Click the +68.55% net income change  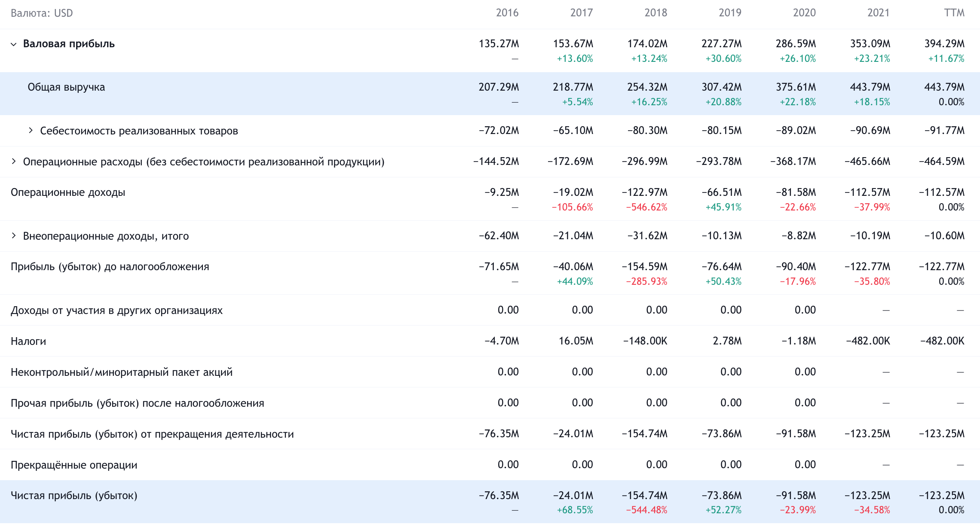(575, 510)
